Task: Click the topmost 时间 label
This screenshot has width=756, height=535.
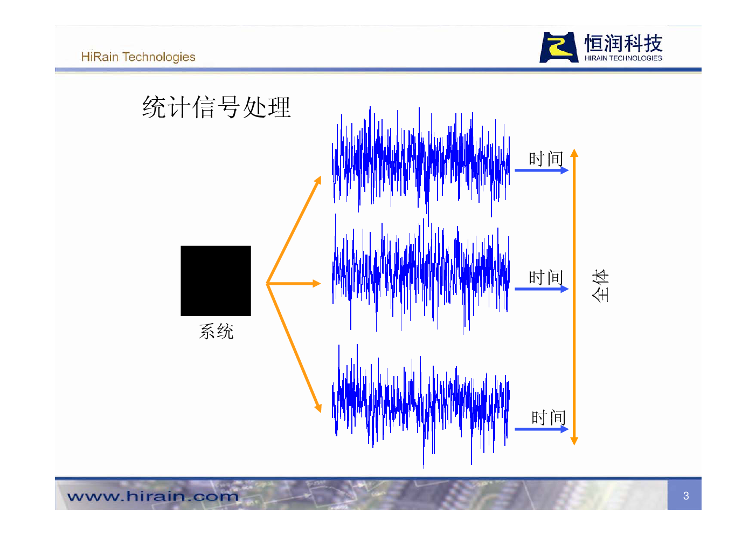Action: [x=545, y=159]
